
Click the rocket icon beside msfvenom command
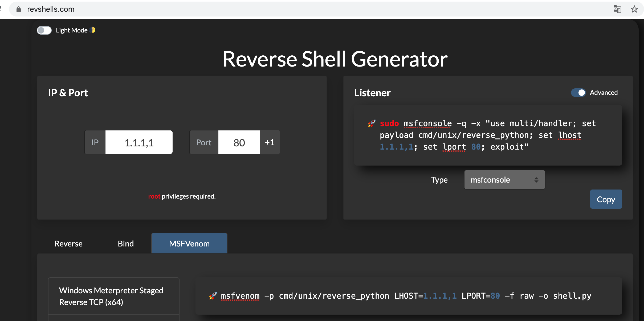tap(213, 296)
